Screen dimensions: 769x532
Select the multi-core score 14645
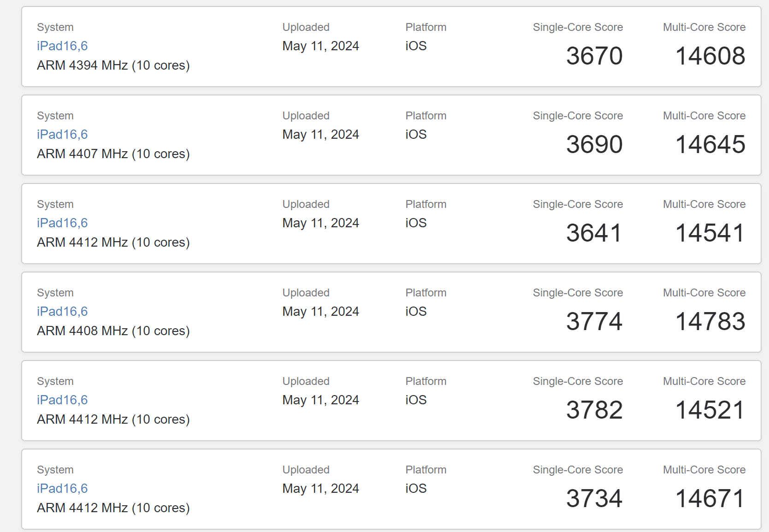(x=710, y=144)
